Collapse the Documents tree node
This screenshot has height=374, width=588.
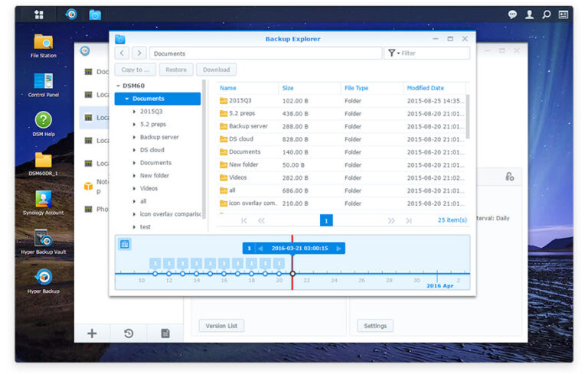[127, 99]
